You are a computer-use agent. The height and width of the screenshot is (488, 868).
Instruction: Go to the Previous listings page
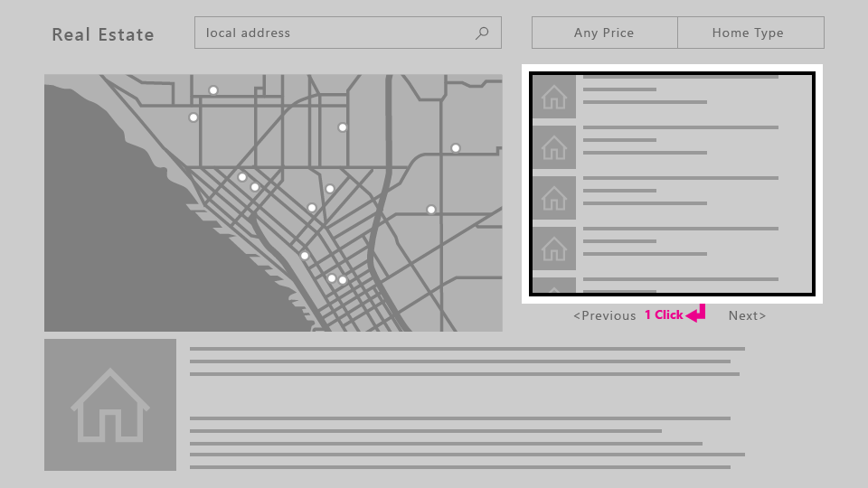point(605,315)
